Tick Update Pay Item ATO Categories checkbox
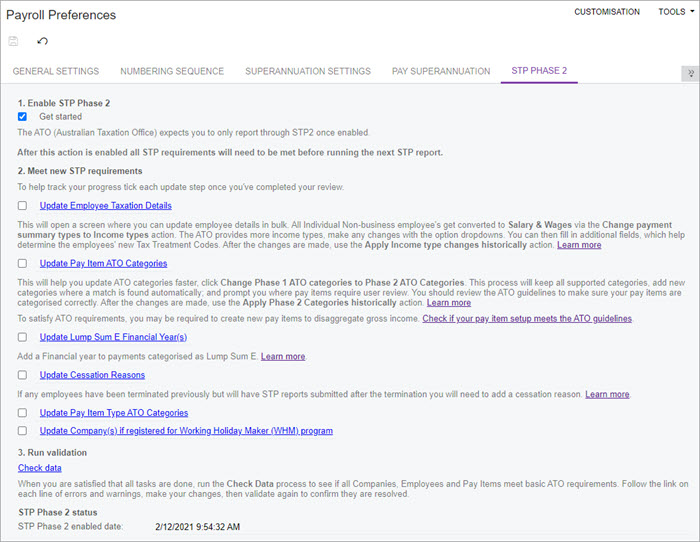The image size is (700, 542). click(x=22, y=263)
